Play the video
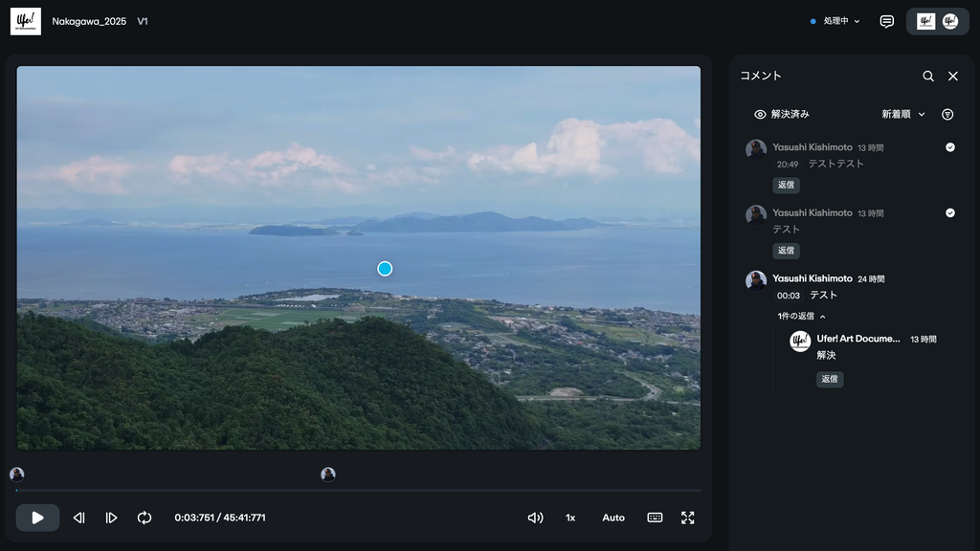Image resolution: width=980 pixels, height=551 pixels. 37,518
